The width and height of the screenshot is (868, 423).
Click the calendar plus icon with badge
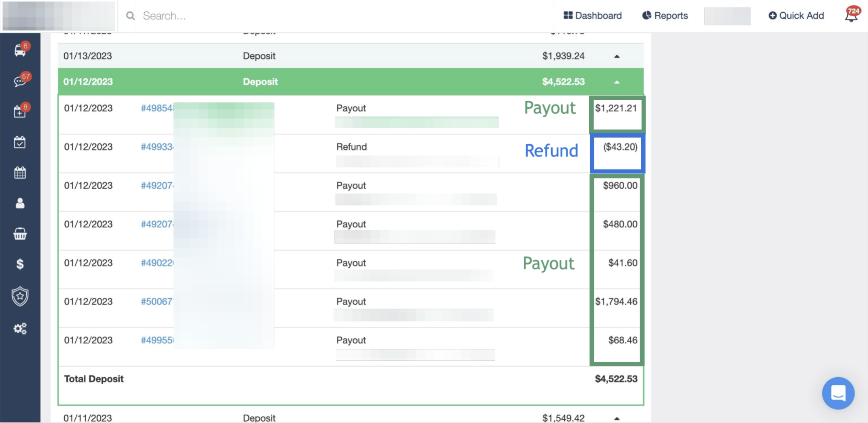click(20, 112)
